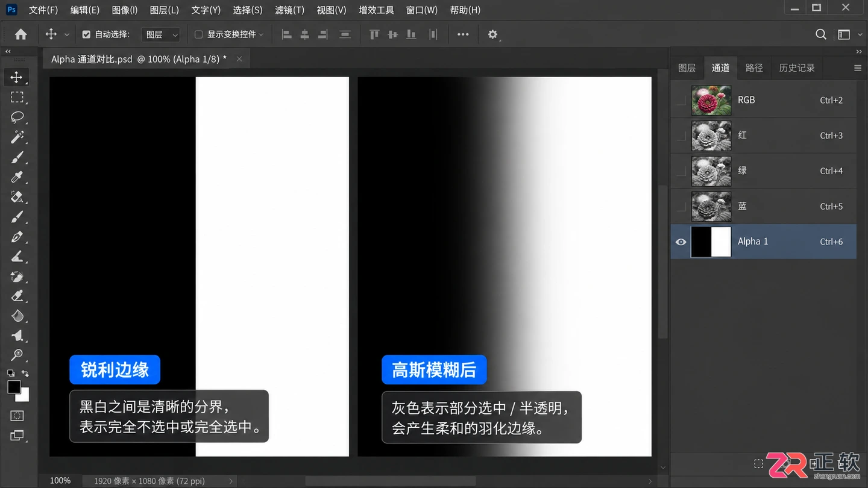The image size is (868, 488).
Task: Click the background color swatch
Action: (x=24, y=396)
